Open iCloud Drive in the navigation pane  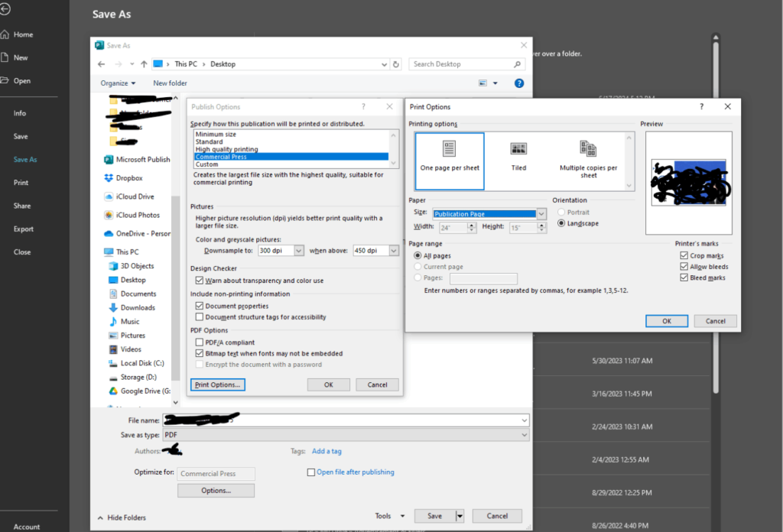click(135, 196)
